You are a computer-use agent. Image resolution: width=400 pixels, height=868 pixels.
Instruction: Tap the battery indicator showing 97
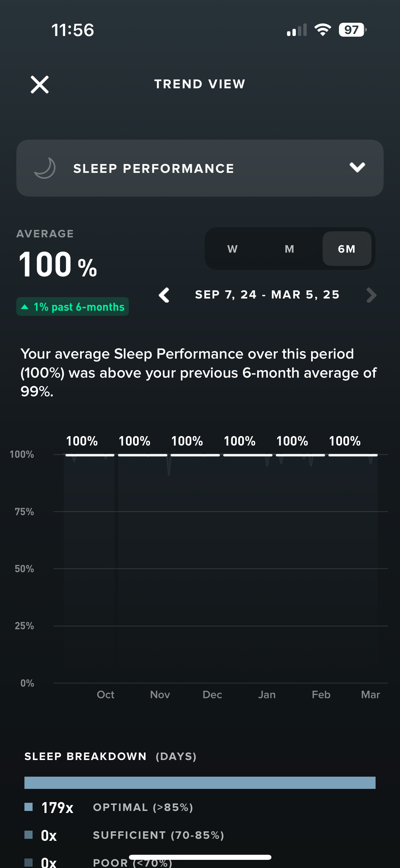click(353, 30)
